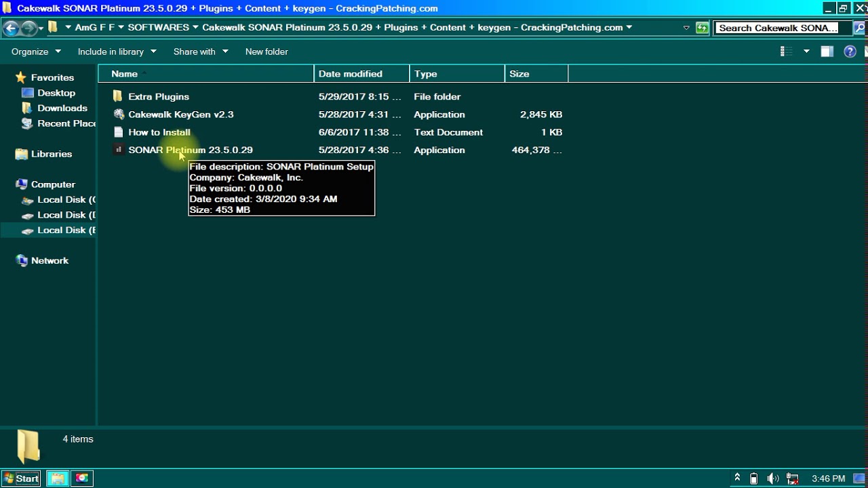Open the Share with dropdown
The height and width of the screenshot is (488, 868).
[x=201, y=52]
